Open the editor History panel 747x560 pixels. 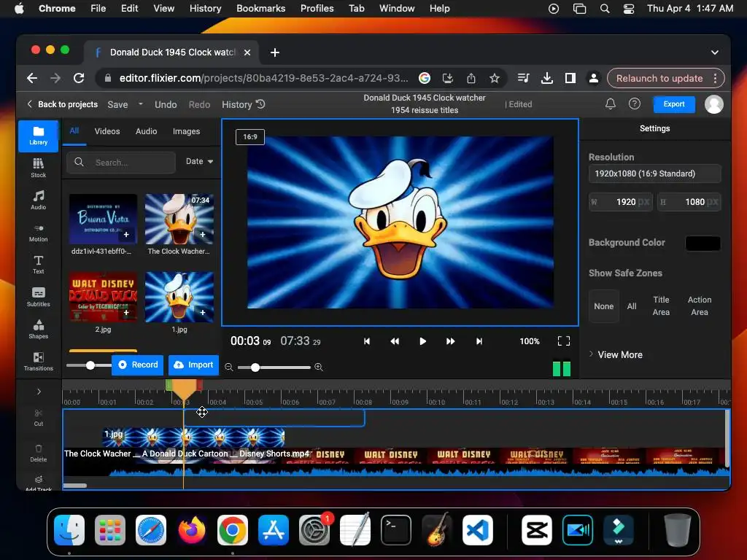coord(243,104)
